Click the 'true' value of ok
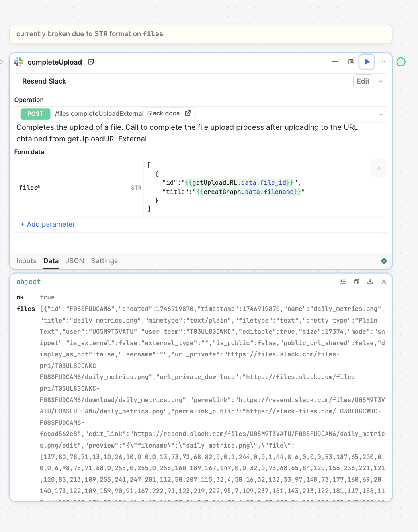The width and height of the screenshot is (418, 532). [47, 297]
